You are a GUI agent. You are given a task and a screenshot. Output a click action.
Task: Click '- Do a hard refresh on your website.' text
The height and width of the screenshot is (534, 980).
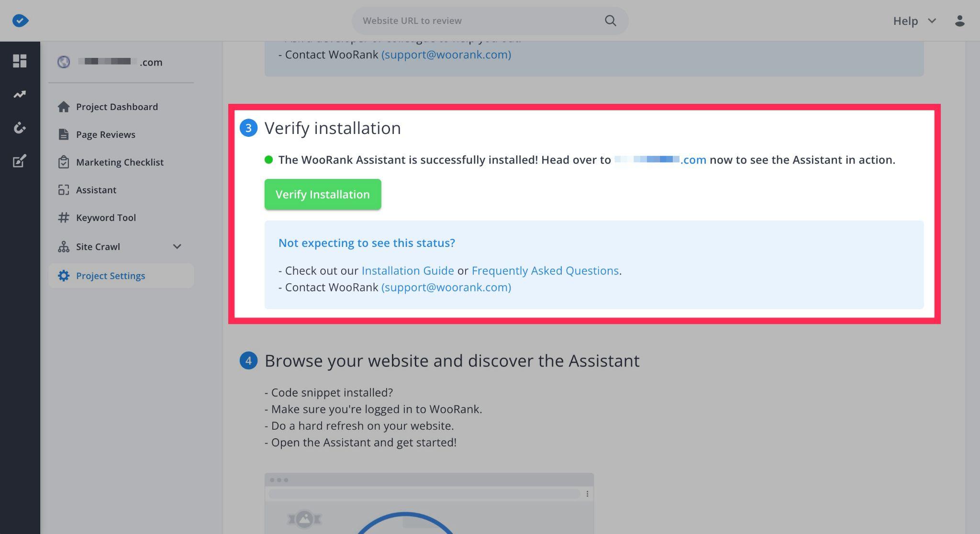tap(359, 425)
